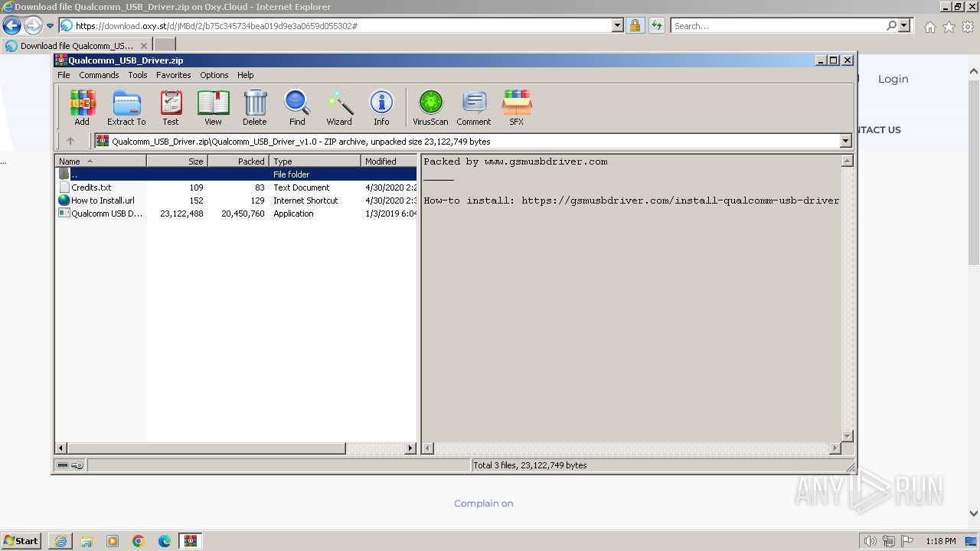This screenshot has width=980, height=551.
Task: Open the favorites star icon
Action: click(x=949, y=27)
